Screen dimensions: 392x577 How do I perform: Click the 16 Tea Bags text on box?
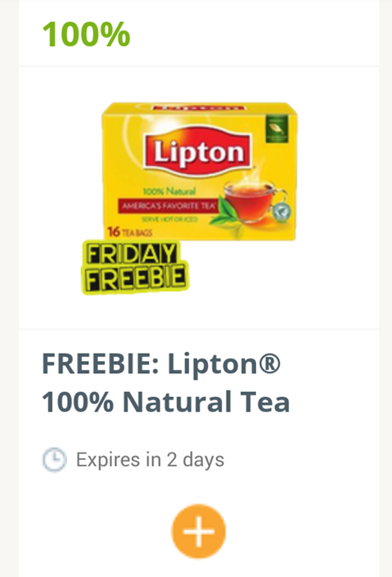[x=129, y=232]
